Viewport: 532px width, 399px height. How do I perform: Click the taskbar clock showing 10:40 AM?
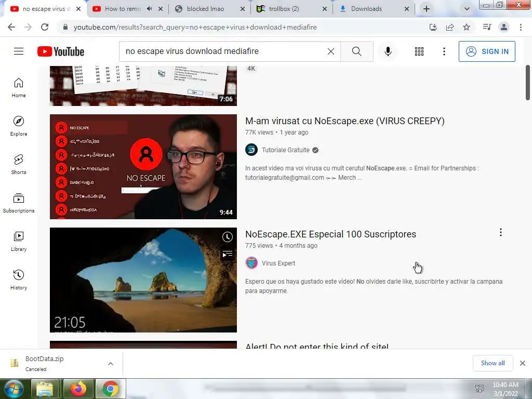tap(505, 389)
